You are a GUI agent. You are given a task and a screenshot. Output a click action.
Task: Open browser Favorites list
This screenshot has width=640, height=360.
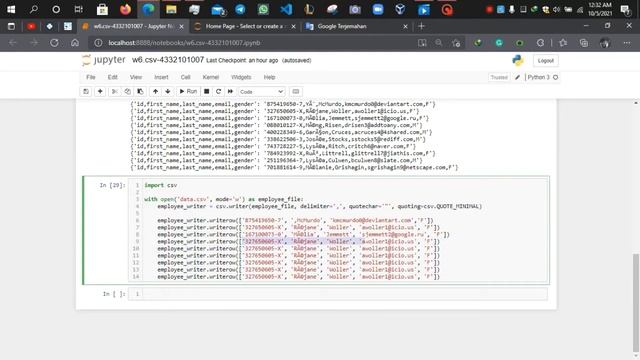click(x=563, y=43)
